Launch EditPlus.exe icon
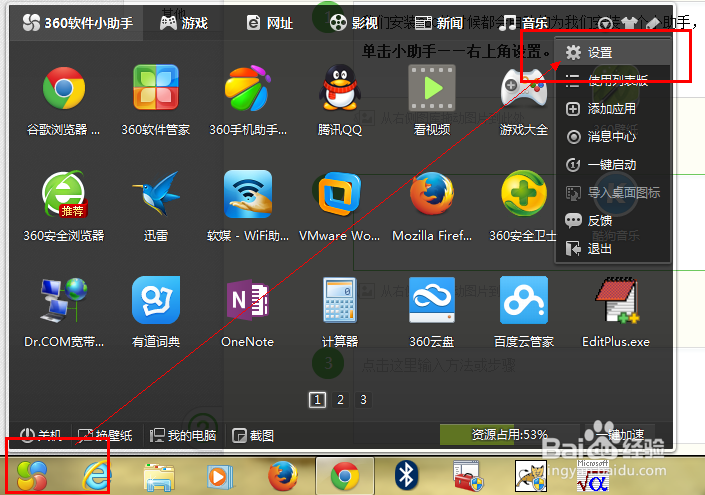The width and height of the screenshot is (705, 495). 616,300
